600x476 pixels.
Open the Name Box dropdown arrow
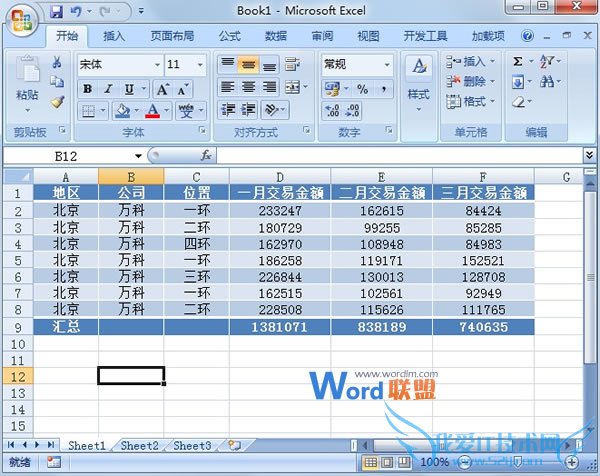[138, 156]
